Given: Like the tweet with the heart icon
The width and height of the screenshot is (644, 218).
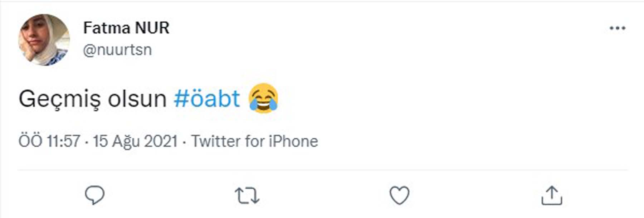Looking at the screenshot, I should pyautogui.click(x=399, y=195).
